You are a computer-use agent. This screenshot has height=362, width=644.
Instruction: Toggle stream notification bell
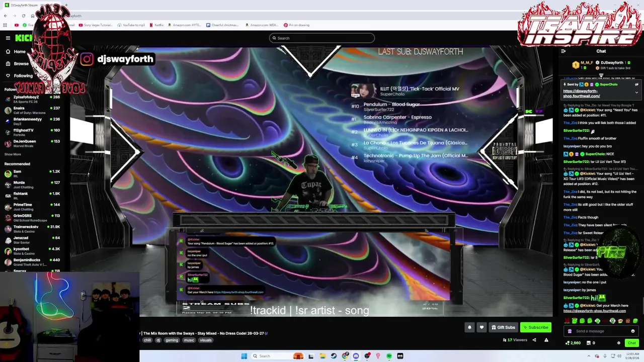click(469, 327)
